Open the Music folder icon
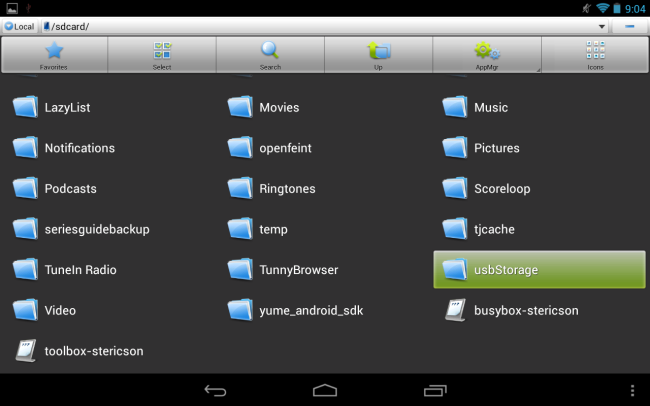The image size is (650, 406). pos(455,107)
